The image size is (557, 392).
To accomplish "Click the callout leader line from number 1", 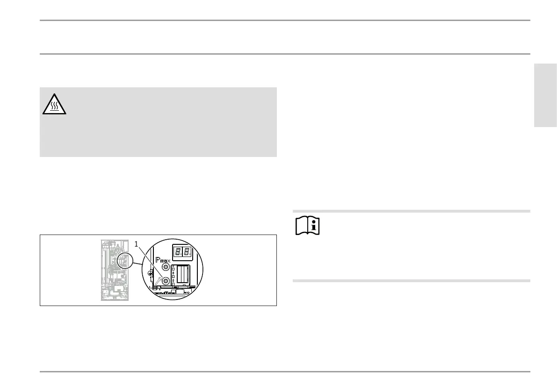I will pyautogui.click(x=150, y=262).
